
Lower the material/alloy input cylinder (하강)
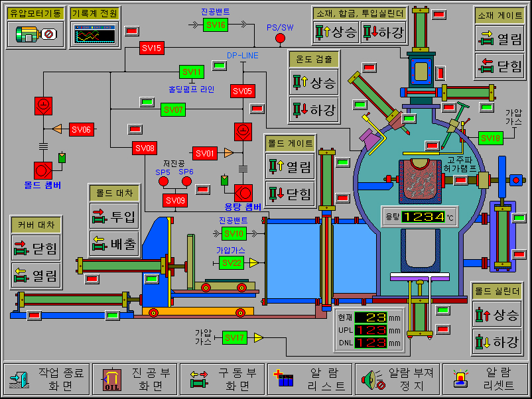tap(383, 32)
